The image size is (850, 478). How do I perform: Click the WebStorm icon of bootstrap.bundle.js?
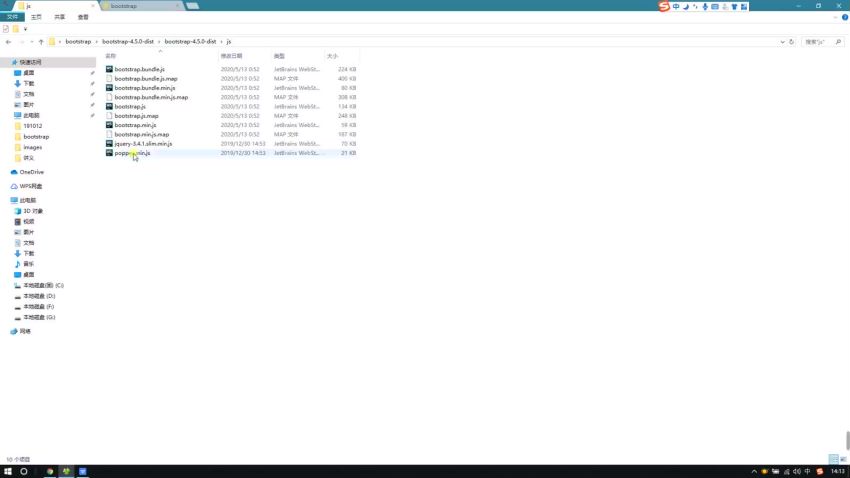pyautogui.click(x=109, y=69)
